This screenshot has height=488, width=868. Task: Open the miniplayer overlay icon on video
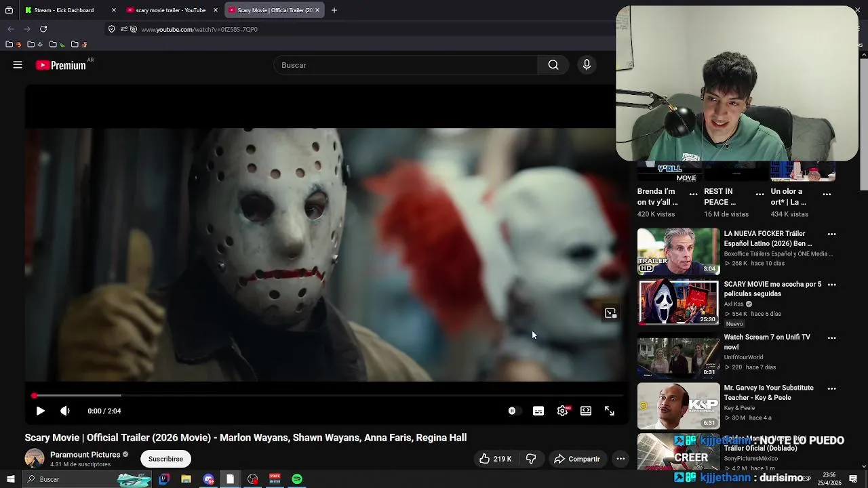(x=610, y=313)
